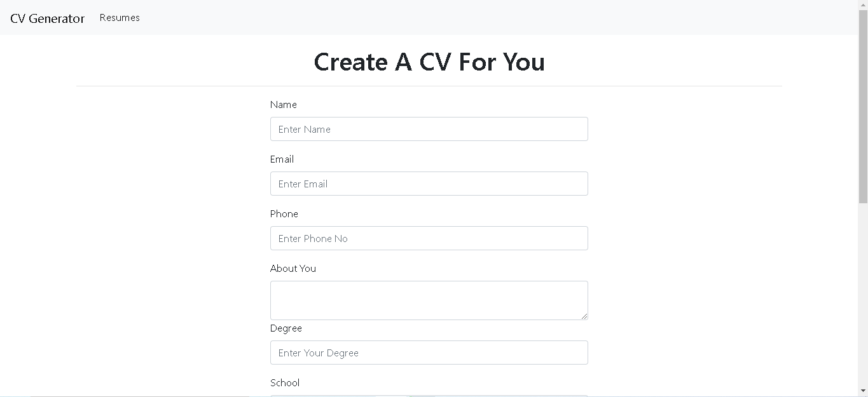Open the Resumes navigation link
Screen dimensions: 868x397
pos(120,18)
